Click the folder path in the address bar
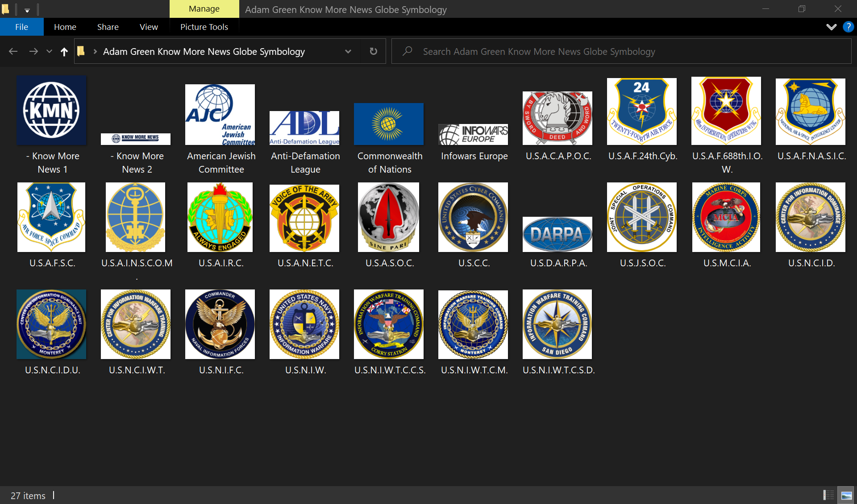The image size is (857, 504). (204, 51)
